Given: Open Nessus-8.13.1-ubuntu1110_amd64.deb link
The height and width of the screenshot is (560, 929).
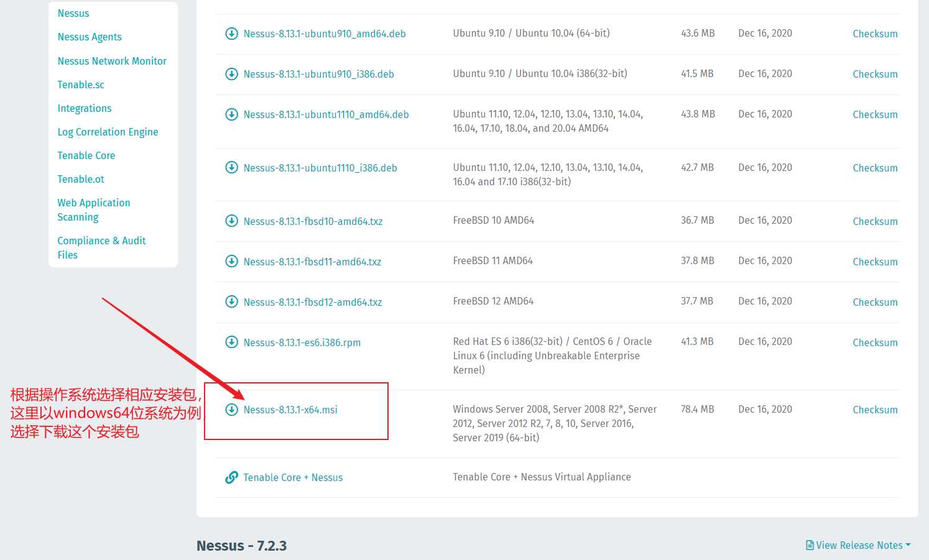Looking at the screenshot, I should click(326, 114).
